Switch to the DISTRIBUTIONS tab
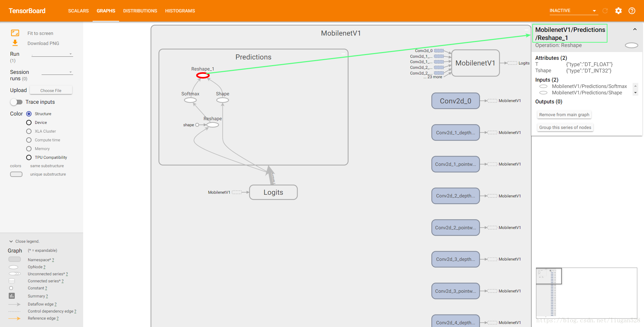The width and height of the screenshot is (644, 327). pos(140,11)
